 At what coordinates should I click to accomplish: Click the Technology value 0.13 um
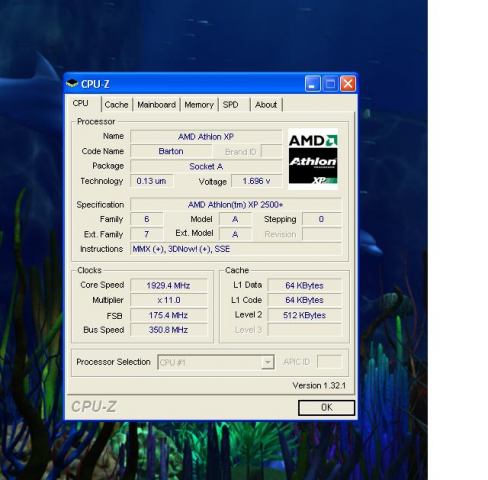pos(151,181)
